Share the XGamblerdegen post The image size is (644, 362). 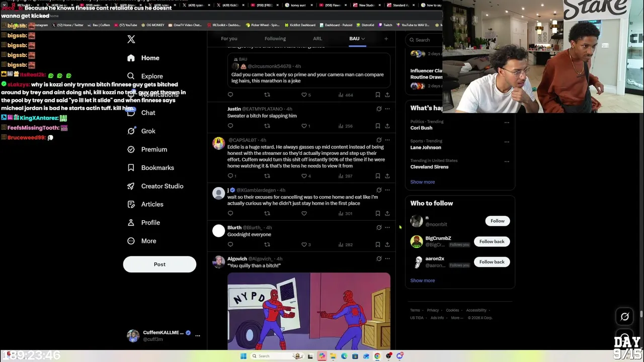tap(387, 214)
